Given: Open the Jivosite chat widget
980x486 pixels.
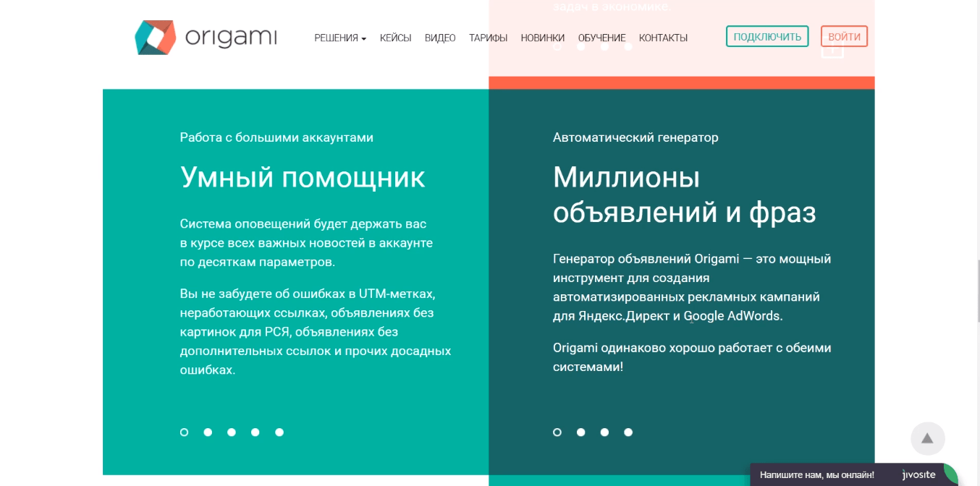Looking at the screenshot, I should [919, 475].
